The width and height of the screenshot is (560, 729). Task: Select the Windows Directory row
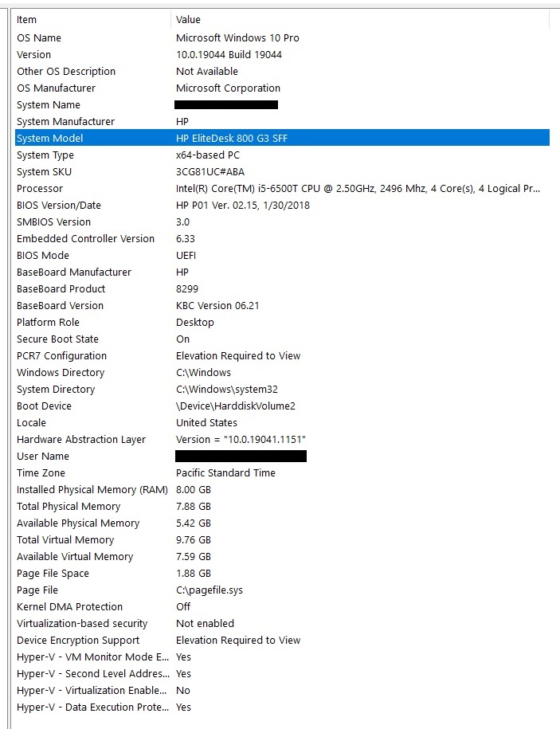(x=282, y=372)
